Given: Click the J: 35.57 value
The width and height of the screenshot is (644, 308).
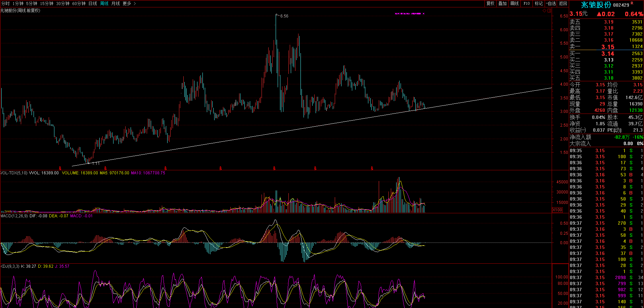Looking at the screenshot, I should (62, 266).
